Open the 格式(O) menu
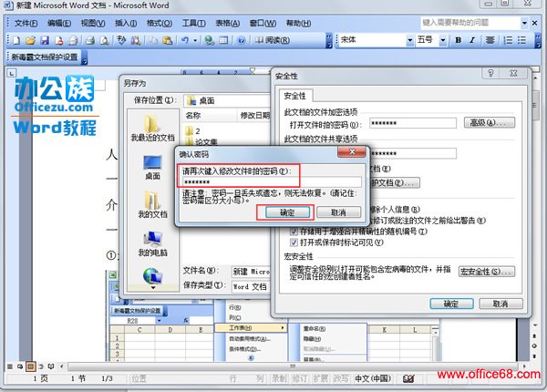Image resolution: width=547 pixels, height=392 pixels. click(160, 24)
